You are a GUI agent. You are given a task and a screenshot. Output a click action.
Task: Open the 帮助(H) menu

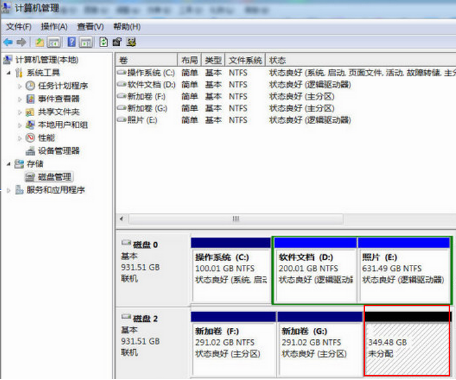[x=127, y=27]
